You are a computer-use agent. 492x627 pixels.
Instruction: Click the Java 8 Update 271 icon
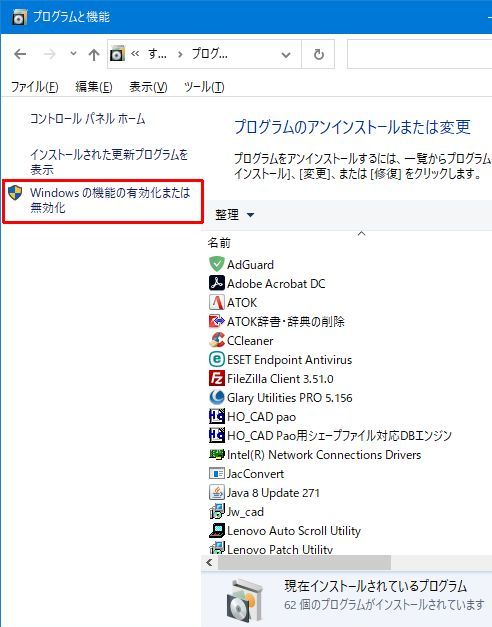pyautogui.click(x=216, y=492)
